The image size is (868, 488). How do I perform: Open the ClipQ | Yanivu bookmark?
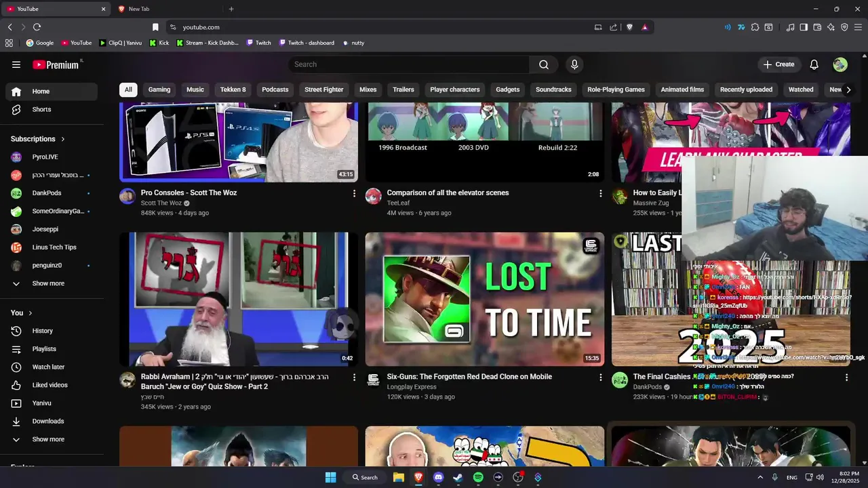tap(121, 43)
